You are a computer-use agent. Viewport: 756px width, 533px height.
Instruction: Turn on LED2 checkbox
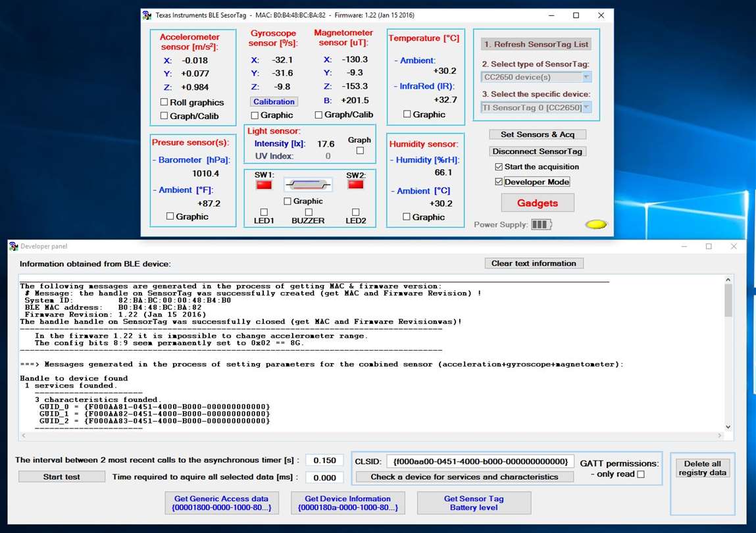(355, 213)
